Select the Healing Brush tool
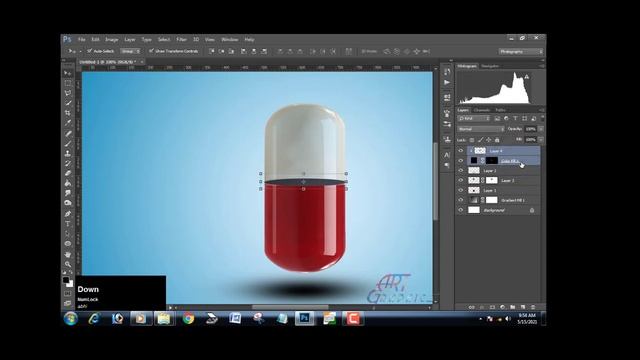The height and width of the screenshot is (360, 640). tap(68, 133)
